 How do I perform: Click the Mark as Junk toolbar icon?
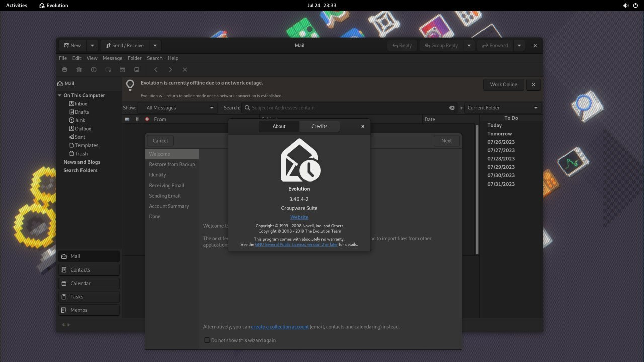[94, 70]
